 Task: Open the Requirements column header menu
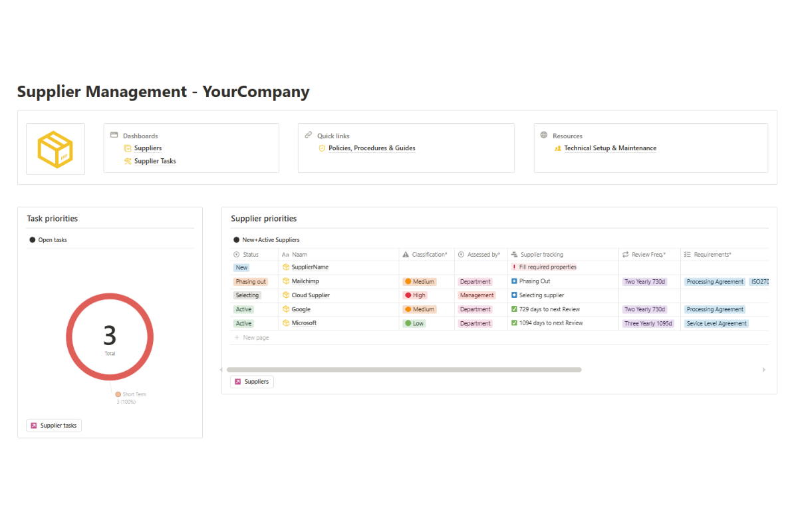(x=724, y=255)
